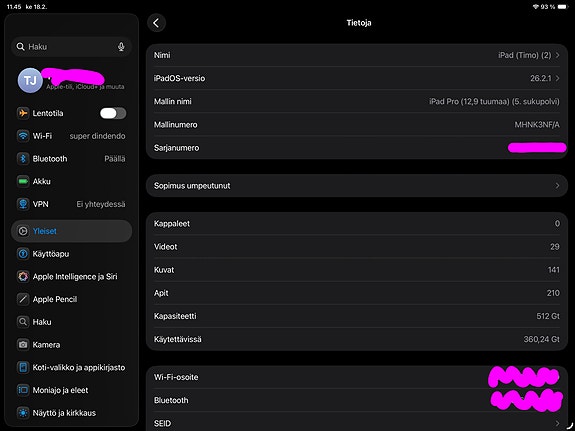Tap the Wi-Fi network name super dindendo

[97, 136]
